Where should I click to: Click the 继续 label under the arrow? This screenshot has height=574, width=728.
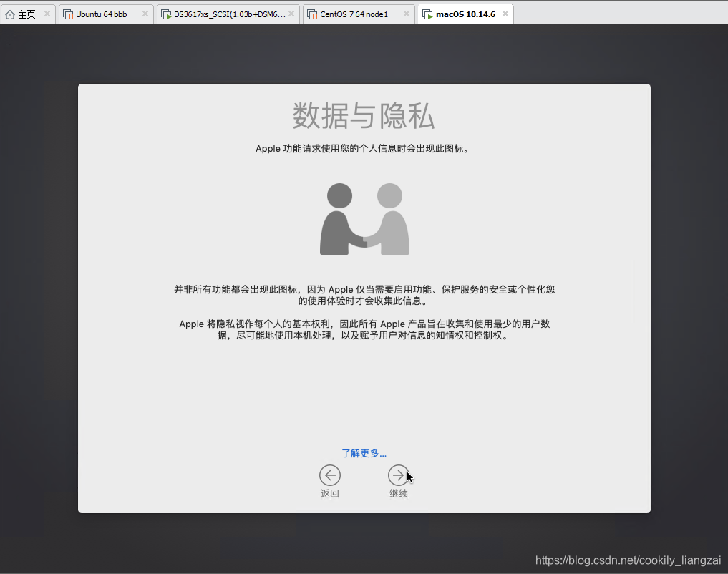pos(398,493)
